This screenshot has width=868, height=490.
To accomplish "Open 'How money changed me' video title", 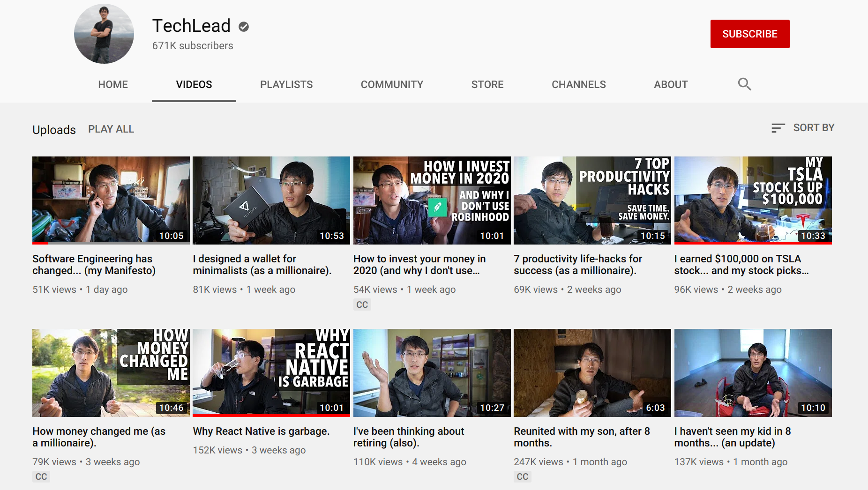I will point(99,437).
